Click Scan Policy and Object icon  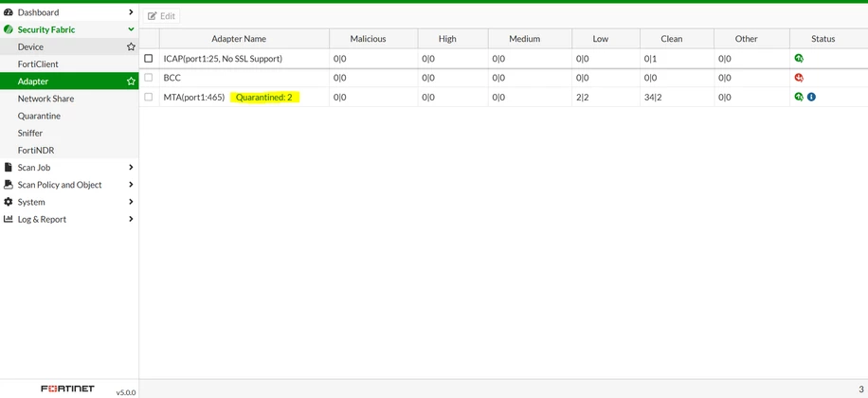[x=8, y=185]
